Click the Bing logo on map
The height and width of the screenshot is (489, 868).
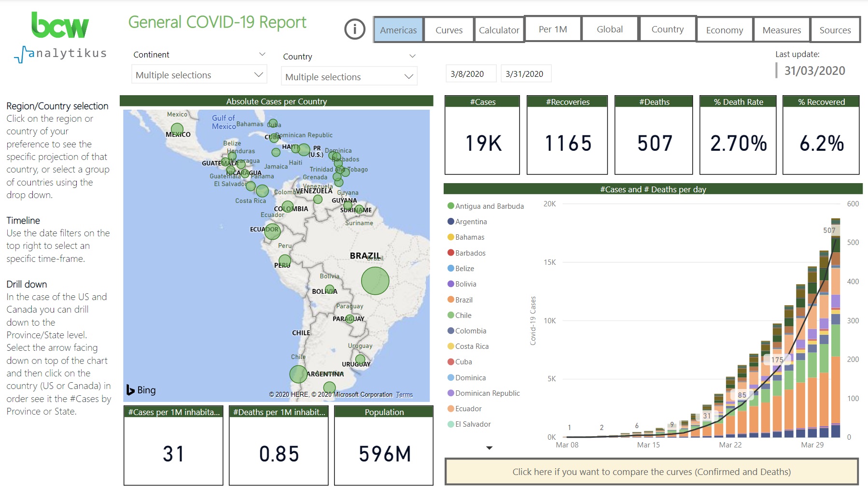point(141,390)
